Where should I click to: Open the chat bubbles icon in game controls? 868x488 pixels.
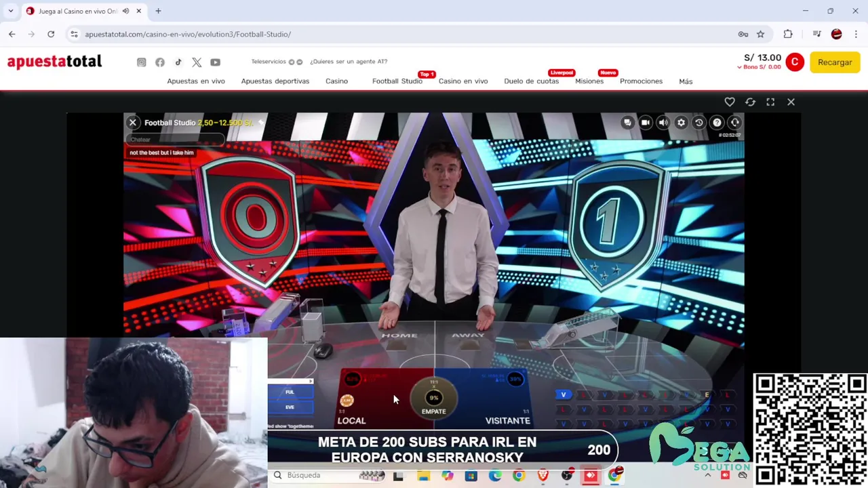tap(627, 123)
